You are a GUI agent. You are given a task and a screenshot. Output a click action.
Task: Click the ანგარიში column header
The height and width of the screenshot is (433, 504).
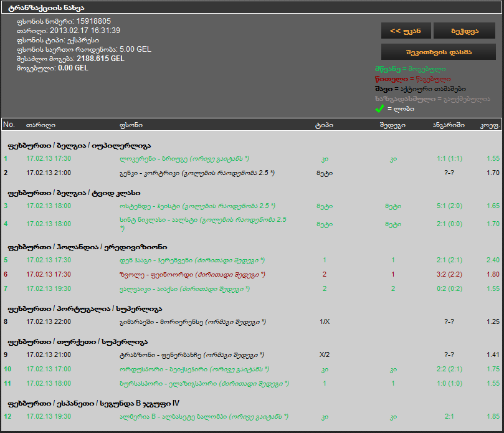(x=449, y=125)
